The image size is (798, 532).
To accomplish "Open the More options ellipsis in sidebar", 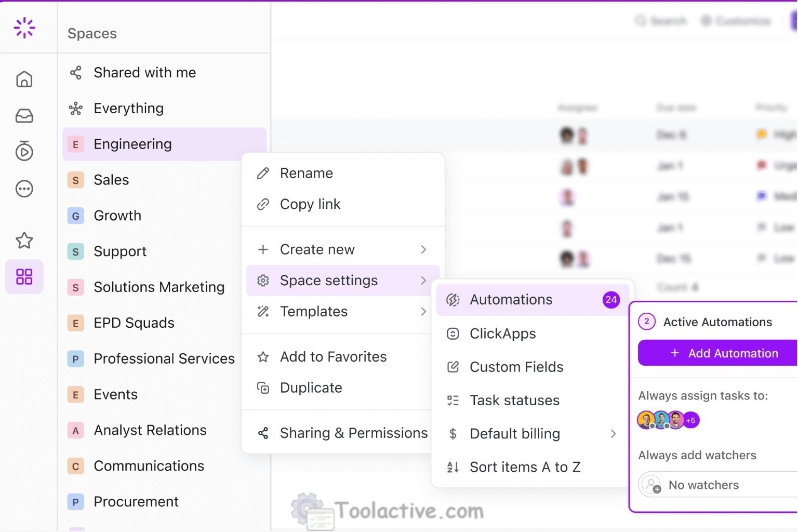I will pos(24,189).
